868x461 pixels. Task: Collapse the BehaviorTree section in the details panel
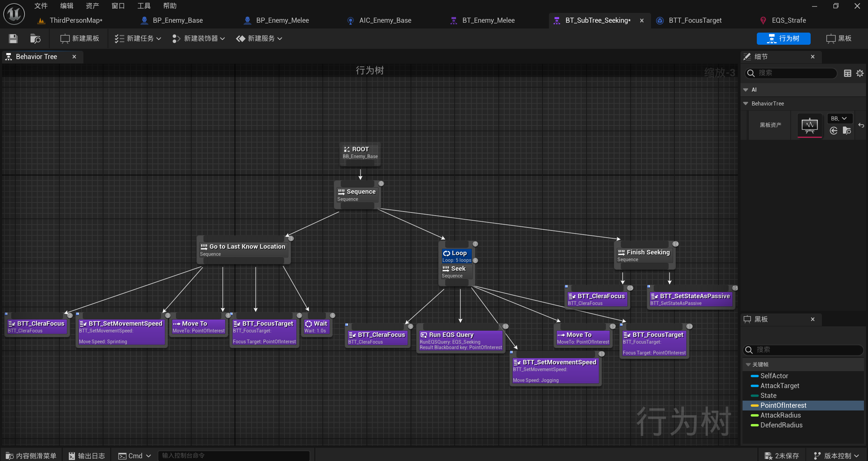click(746, 103)
